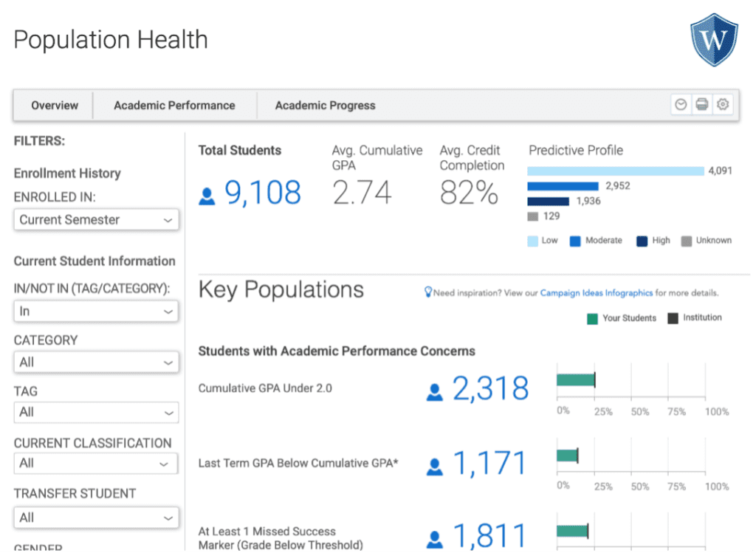Open the Enrolled In Current Semester dropdown
The height and width of the screenshot is (553, 756).
[x=97, y=220]
